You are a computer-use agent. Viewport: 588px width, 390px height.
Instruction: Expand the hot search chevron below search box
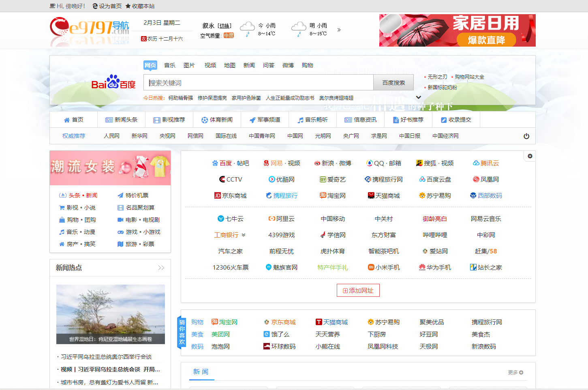419,97
